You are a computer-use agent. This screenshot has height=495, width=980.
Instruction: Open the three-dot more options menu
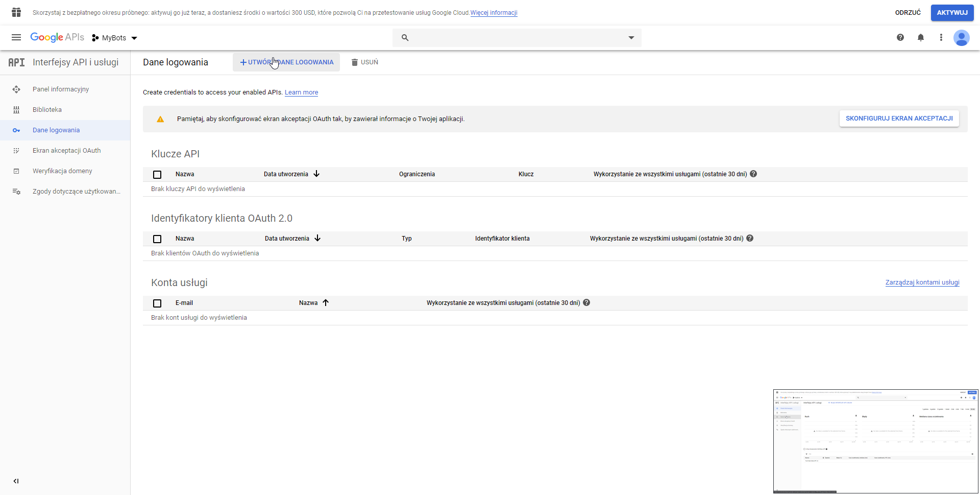click(x=941, y=37)
